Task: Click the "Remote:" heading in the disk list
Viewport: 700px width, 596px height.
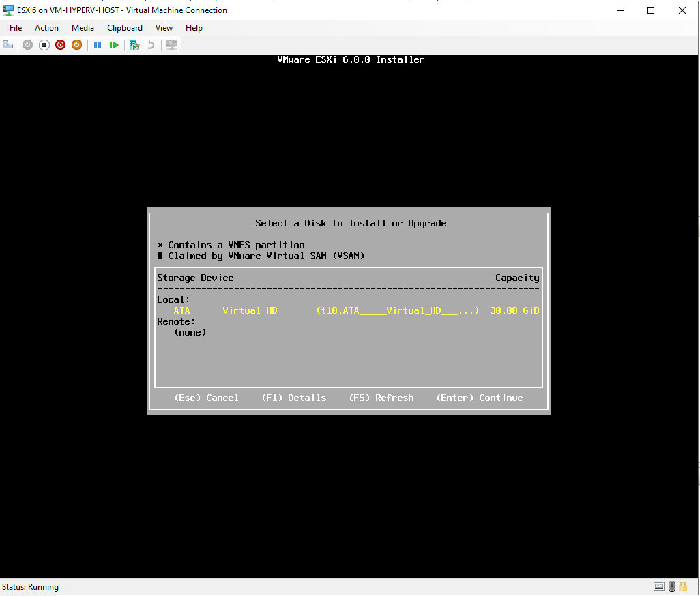Action: pos(176,322)
